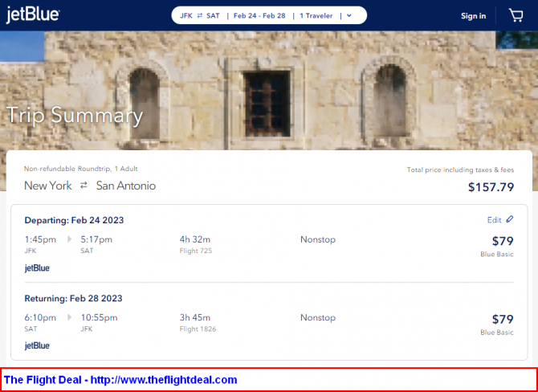Viewport: 538px width, 392px height.
Task: Click the Edit pencil icon
Action: tap(510, 219)
